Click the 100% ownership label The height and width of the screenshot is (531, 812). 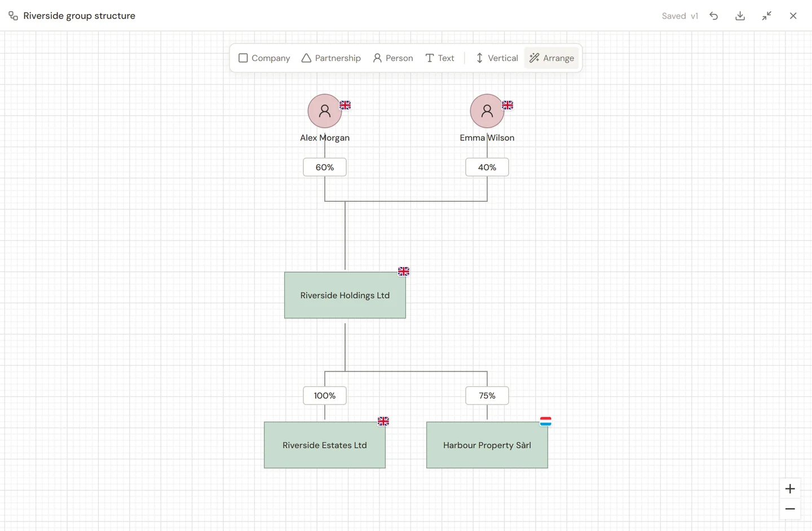click(x=325, y=396)
